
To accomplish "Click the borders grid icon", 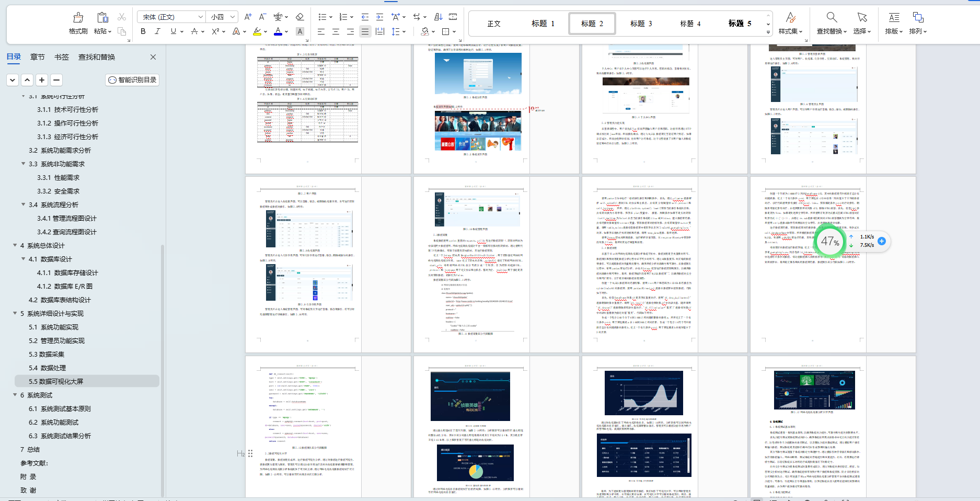I will 446,31.
